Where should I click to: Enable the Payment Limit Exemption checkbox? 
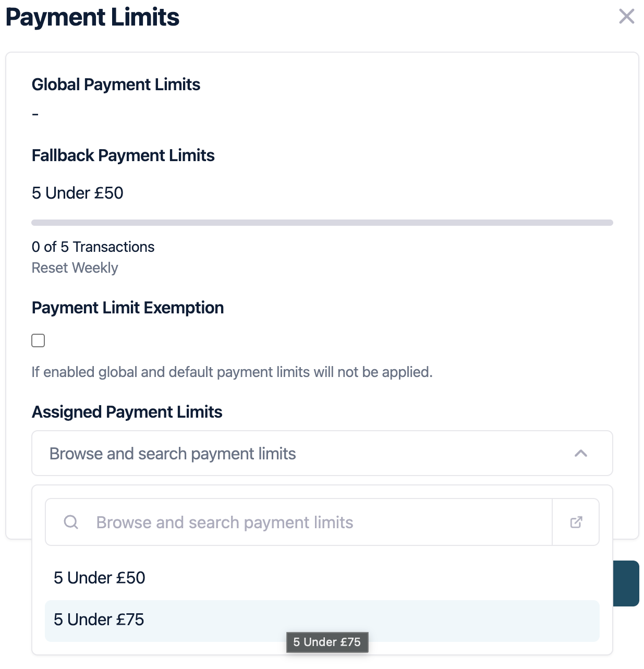38,340
